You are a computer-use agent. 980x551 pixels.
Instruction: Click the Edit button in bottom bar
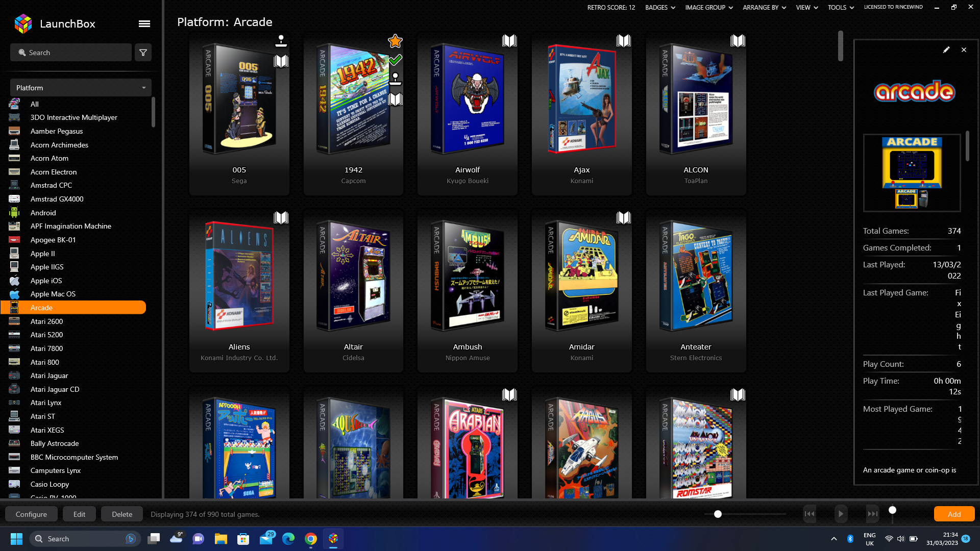79,514
